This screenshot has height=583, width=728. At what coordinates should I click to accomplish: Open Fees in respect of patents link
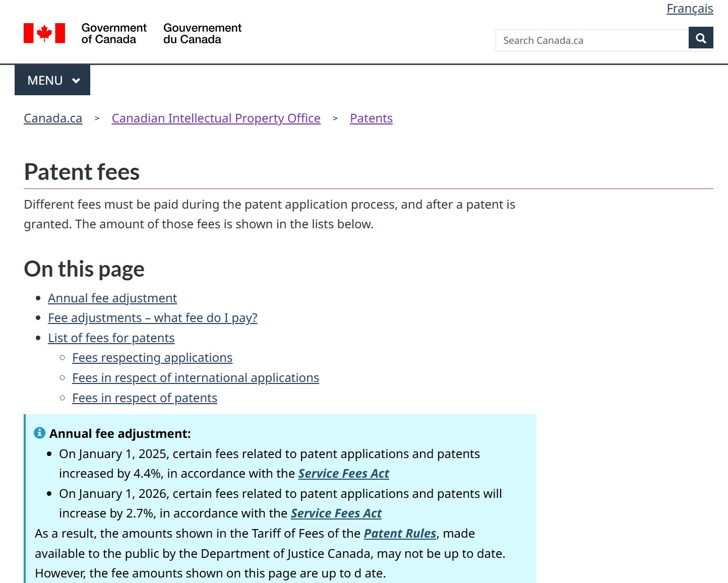click(x=144, y=398)
